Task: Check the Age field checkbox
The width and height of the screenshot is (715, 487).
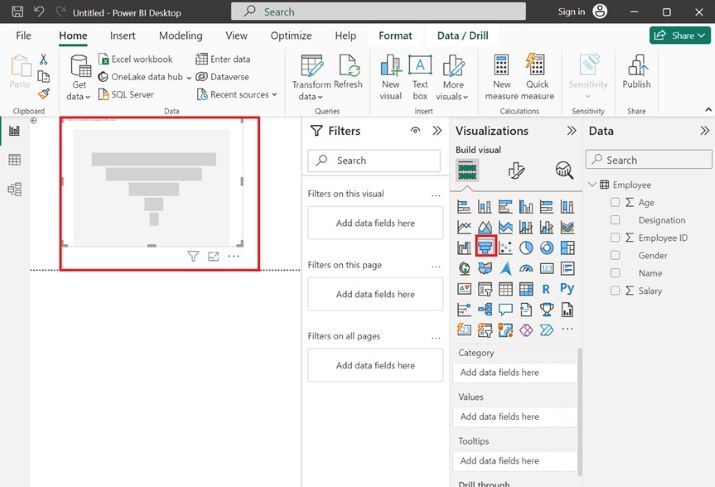Action: click(x=615, y=202)
